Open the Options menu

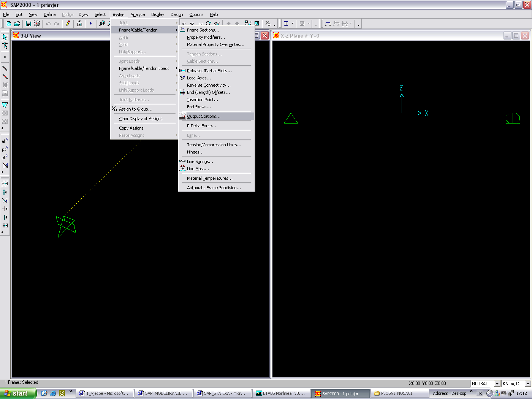coord(196,14)
